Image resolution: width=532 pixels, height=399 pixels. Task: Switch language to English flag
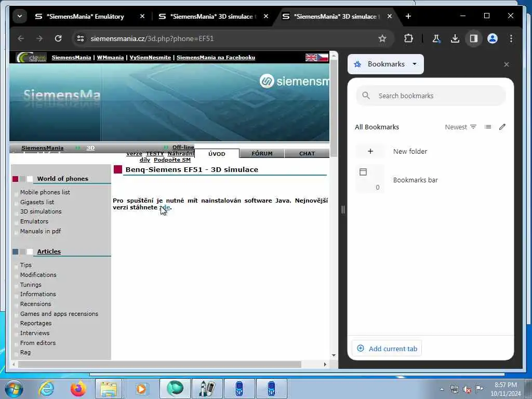pos(311,57)
